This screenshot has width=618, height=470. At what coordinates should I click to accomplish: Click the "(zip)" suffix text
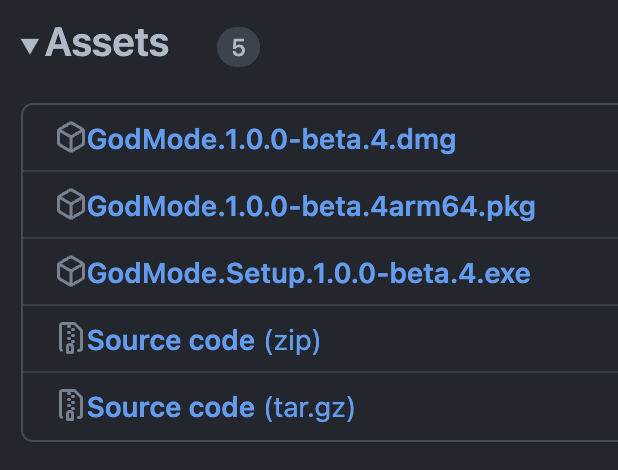[x=292, y=341]
